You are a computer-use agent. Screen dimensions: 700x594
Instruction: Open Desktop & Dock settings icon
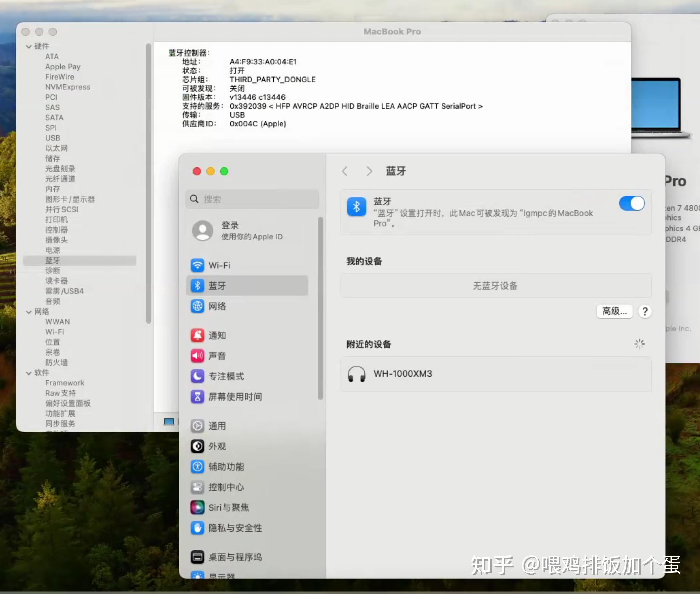(x=197, y=557)
